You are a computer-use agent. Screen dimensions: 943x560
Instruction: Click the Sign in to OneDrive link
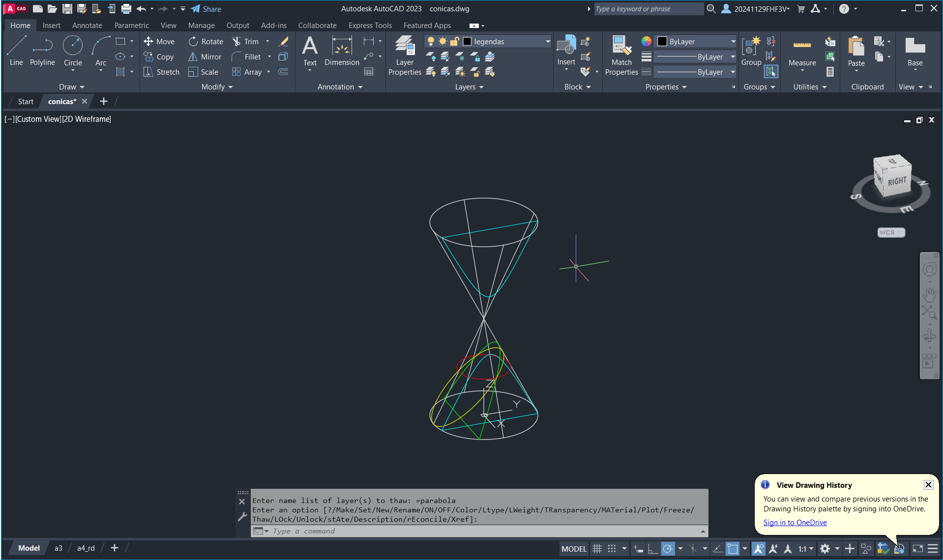click(795, 523)
